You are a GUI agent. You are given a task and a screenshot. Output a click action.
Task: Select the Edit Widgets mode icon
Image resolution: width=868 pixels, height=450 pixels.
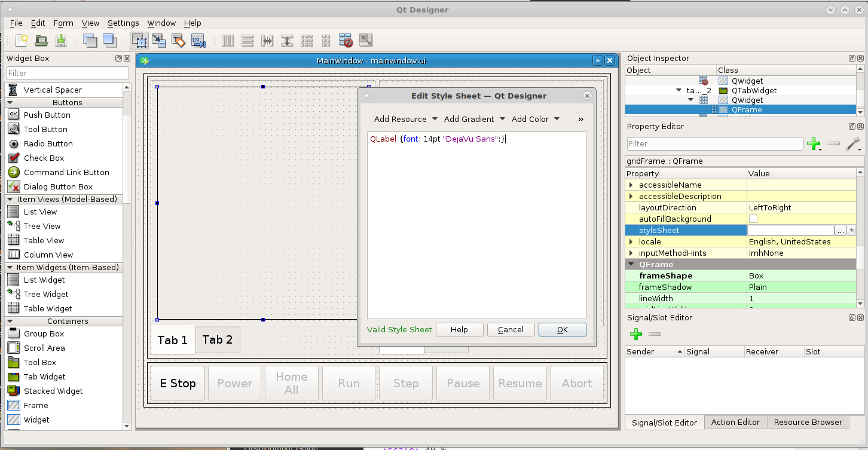coord(139,41)
